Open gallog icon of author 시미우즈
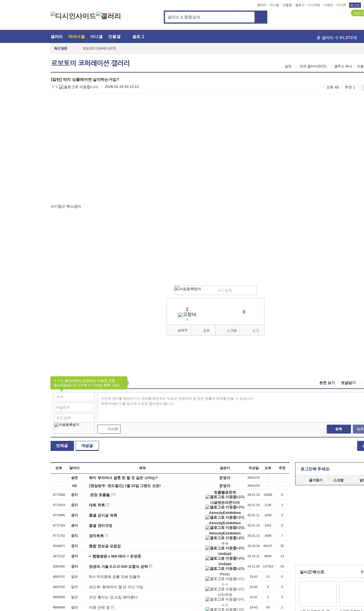 point(225,599)
